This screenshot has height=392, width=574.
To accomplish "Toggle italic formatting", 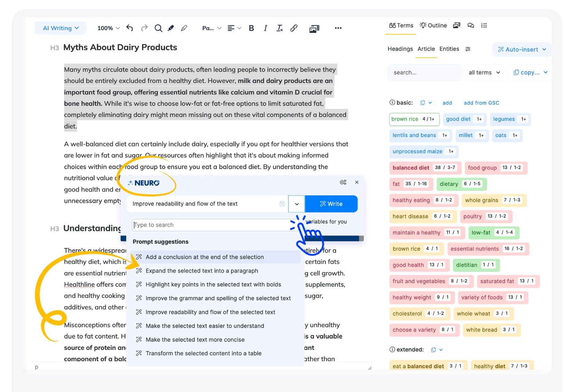I will tap(265, 28).
